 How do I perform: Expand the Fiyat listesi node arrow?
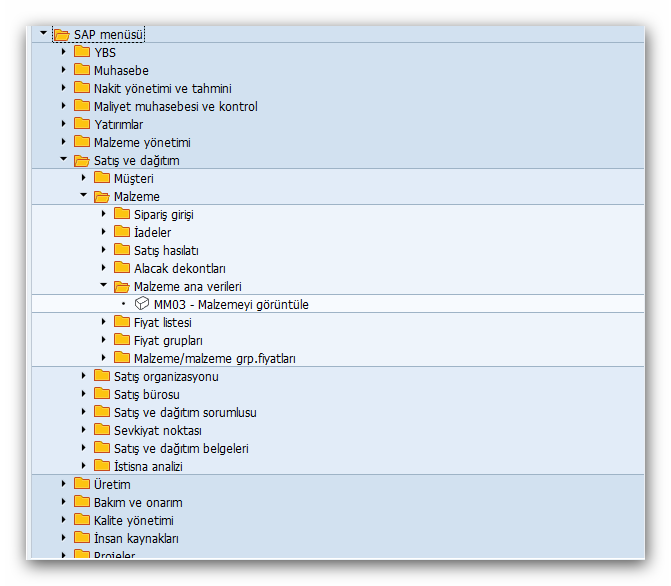coord(104,321)
